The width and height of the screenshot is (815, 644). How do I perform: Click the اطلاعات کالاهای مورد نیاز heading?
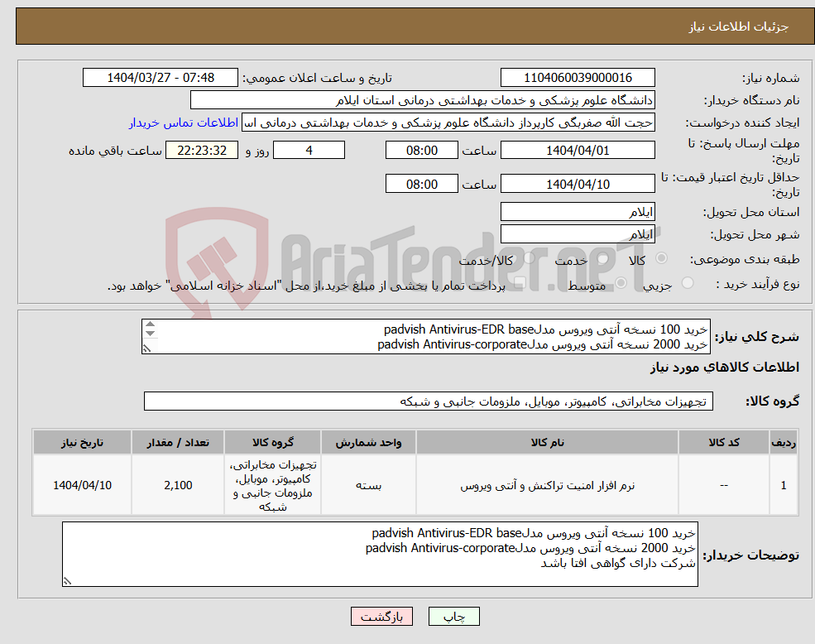[725, 368]
